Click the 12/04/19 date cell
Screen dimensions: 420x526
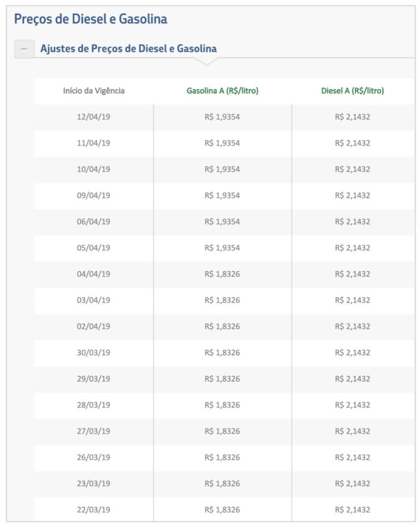pyautogui.click(x=94, y=117)
